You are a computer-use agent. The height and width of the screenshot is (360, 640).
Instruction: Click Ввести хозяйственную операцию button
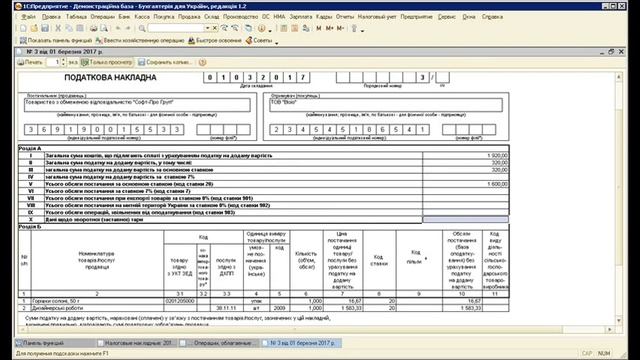[x=140, y=40]
